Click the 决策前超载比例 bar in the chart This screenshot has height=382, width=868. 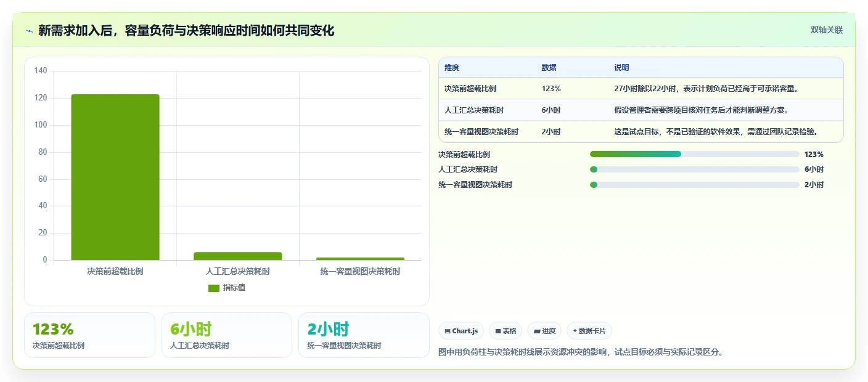(115, 177)
